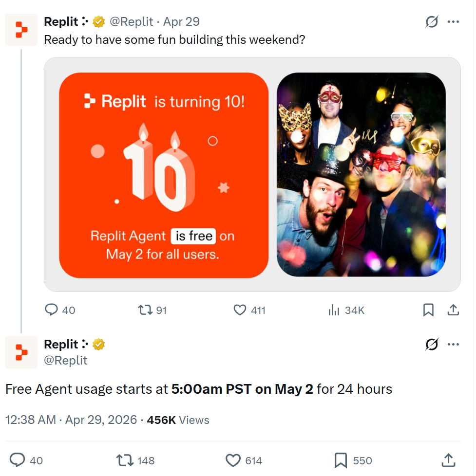Viewport: 476px width, 476px height.
Task: Open the @Replit handle link in first tweet
Action: pyautogui.click(x=131, y=22)
